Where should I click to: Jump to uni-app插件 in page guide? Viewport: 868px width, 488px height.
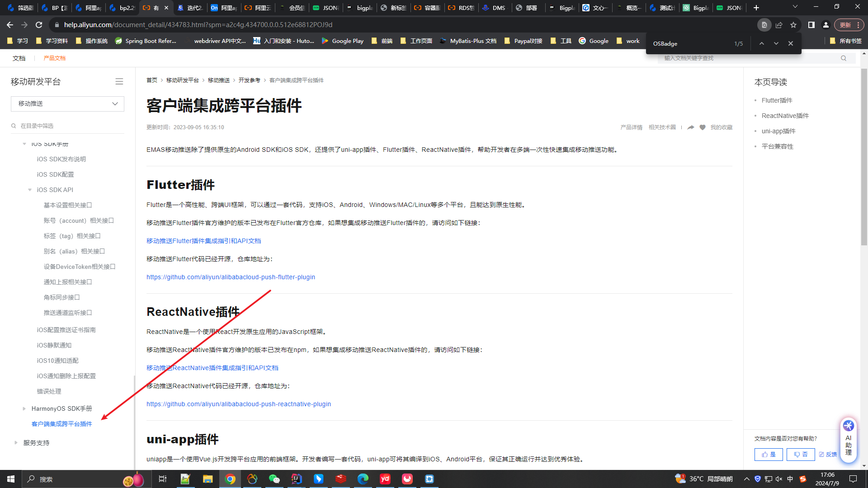click(778, 131)
